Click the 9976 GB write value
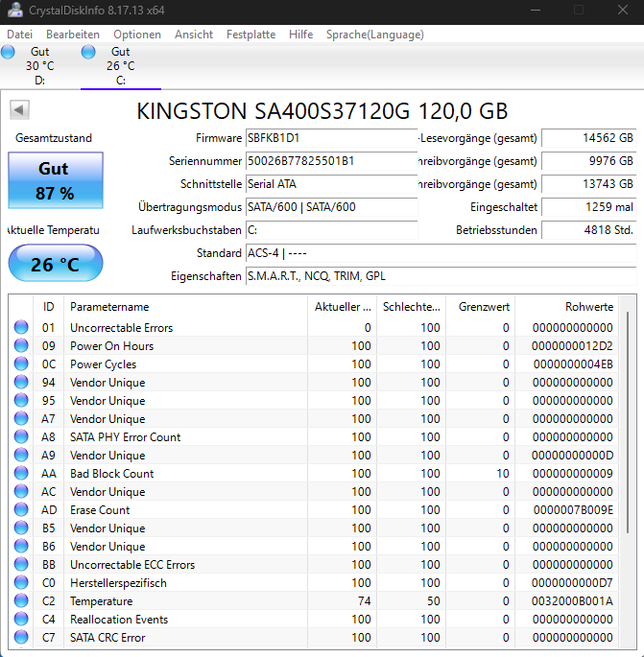This screenshot has height=657, width=644. (x=588, y=161)
